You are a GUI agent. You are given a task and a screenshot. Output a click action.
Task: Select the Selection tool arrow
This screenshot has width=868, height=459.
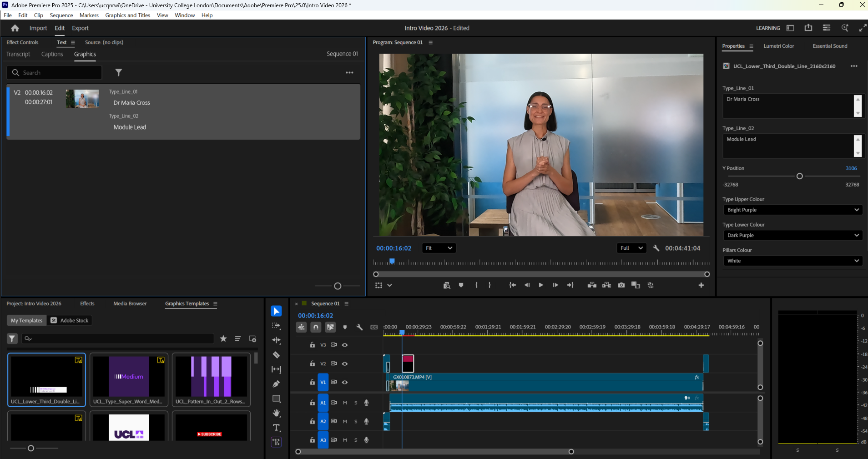coord(276,311)
